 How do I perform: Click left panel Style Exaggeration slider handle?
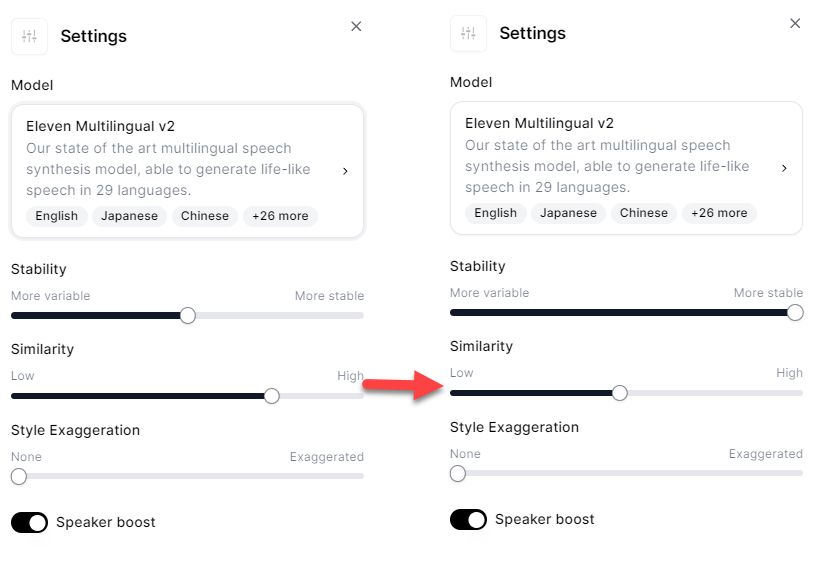tap(19, 477)
